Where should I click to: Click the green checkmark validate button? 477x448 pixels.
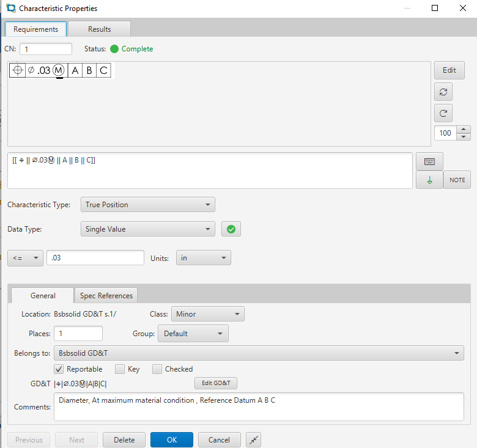point(231,229)
